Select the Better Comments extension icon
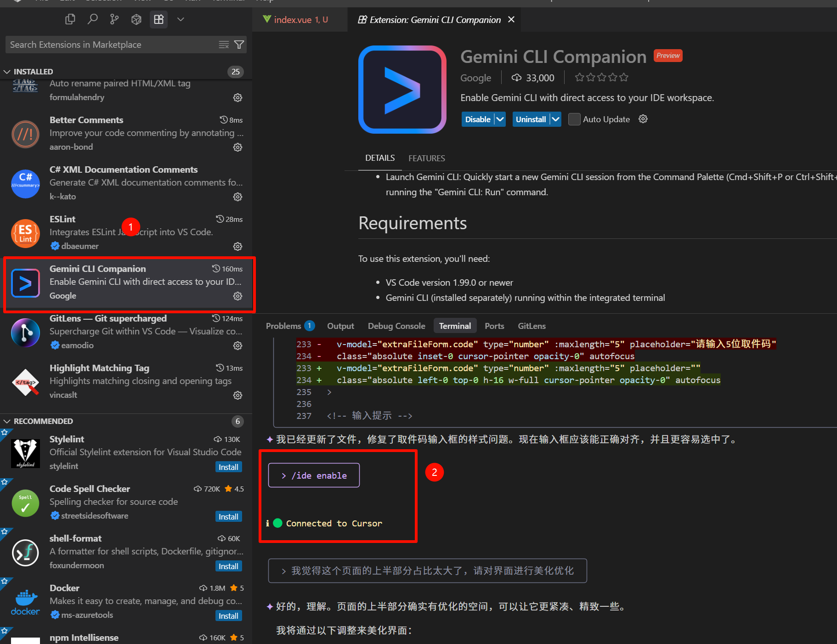This screenshot has width=837, height=644. (25, 134)
